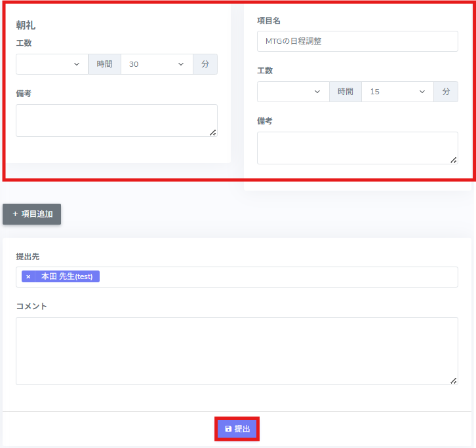Viewport: 476px width, 448px height.
Task: Open the minutes dropdown showing 15
Action: (x=397, y=92)
